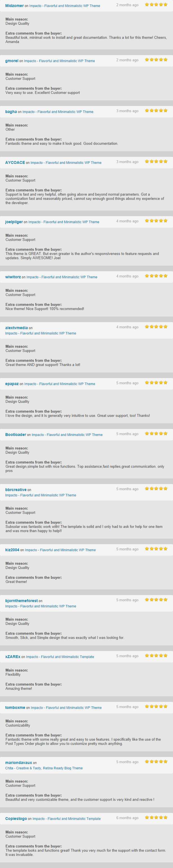Open the Impacto Template link in Copiestogo's review

(66, 819)
